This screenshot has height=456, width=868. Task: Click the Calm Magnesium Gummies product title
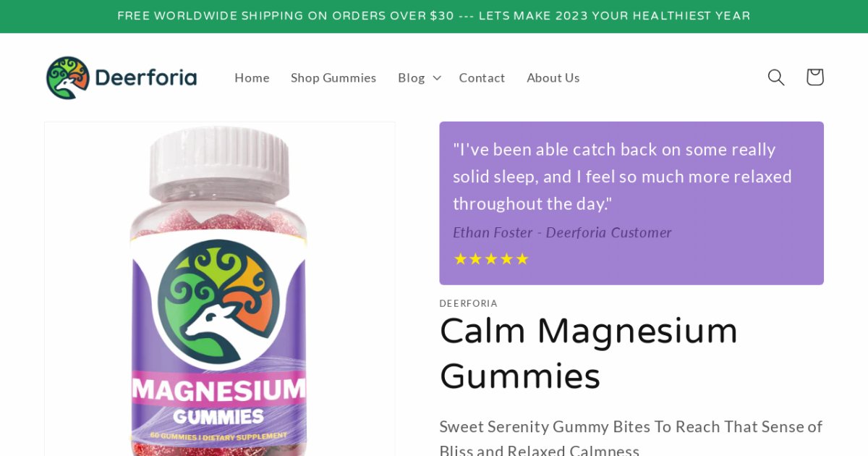tap(588, 353)
